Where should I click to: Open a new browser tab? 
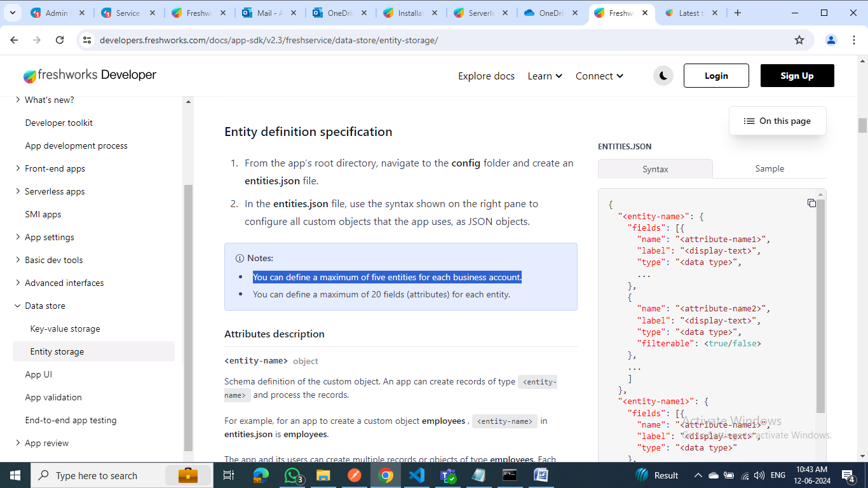(738, 13)
